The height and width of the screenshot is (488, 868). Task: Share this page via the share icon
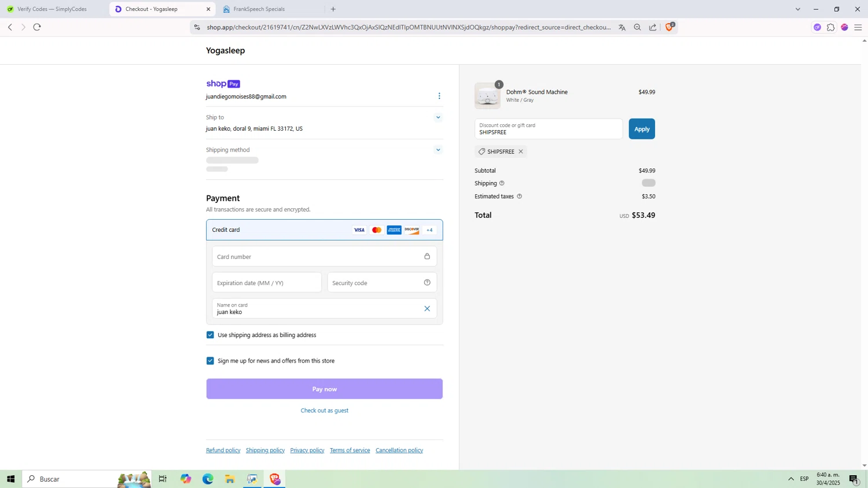pos(653,27)
